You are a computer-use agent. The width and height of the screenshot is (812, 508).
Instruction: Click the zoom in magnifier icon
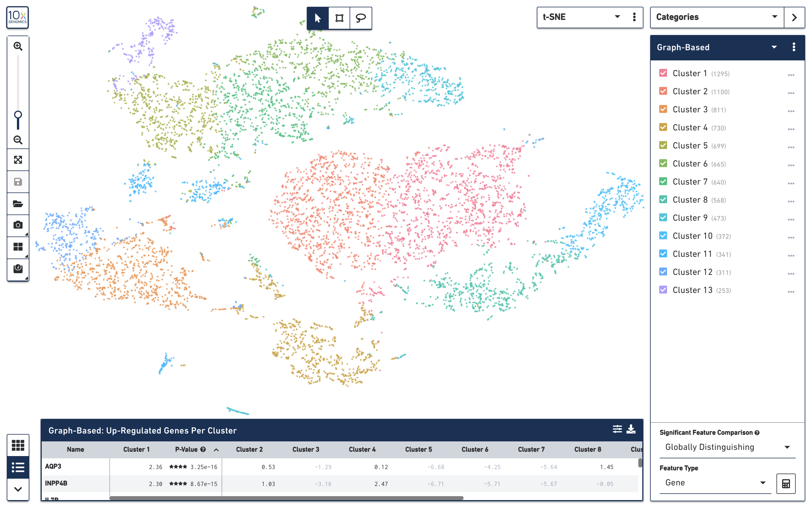tap(18, 46)
